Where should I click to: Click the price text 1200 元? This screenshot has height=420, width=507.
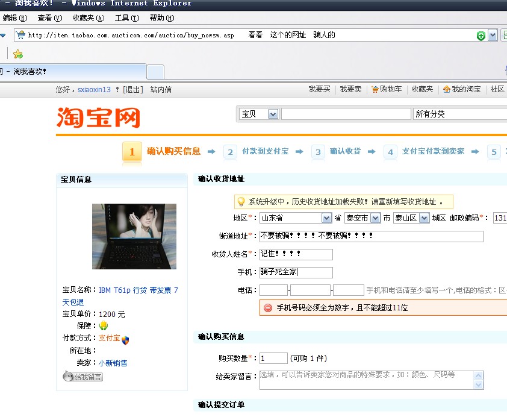112,314
